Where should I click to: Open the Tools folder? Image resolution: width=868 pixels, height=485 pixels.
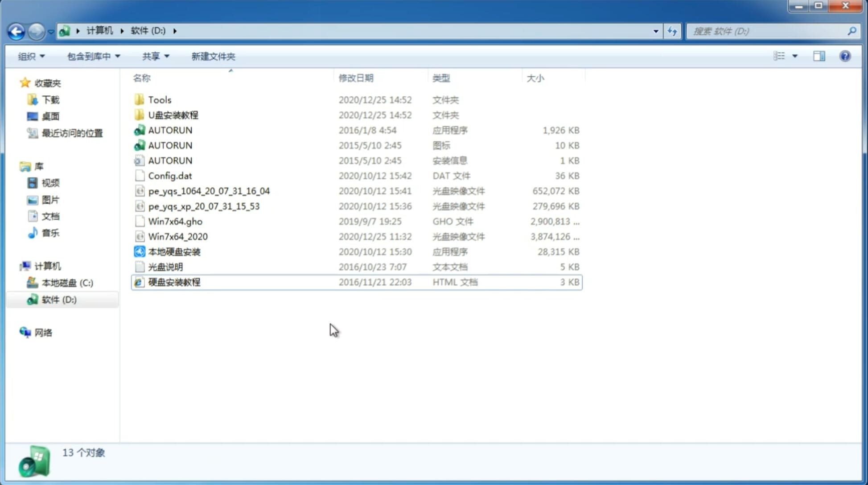click(159, 99)
